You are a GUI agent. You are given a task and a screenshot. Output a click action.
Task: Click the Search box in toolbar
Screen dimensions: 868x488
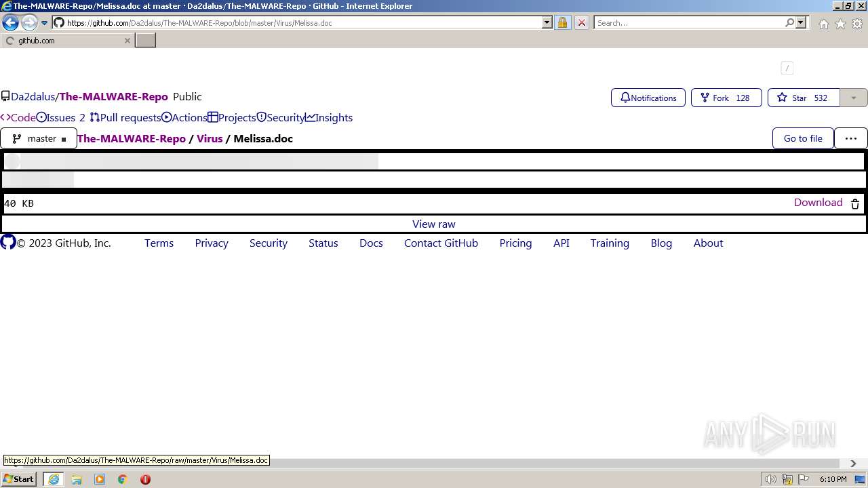[x=689, y=22]
